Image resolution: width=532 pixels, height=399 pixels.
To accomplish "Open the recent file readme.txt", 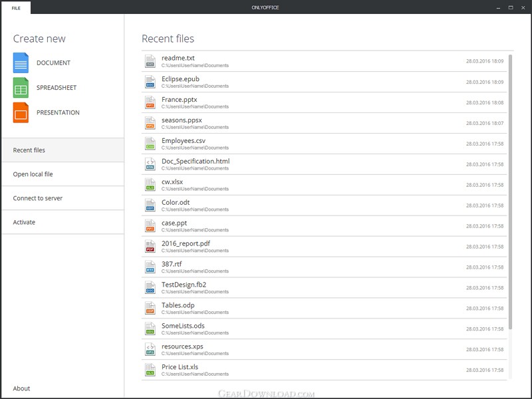I will (x=325, y=61).
